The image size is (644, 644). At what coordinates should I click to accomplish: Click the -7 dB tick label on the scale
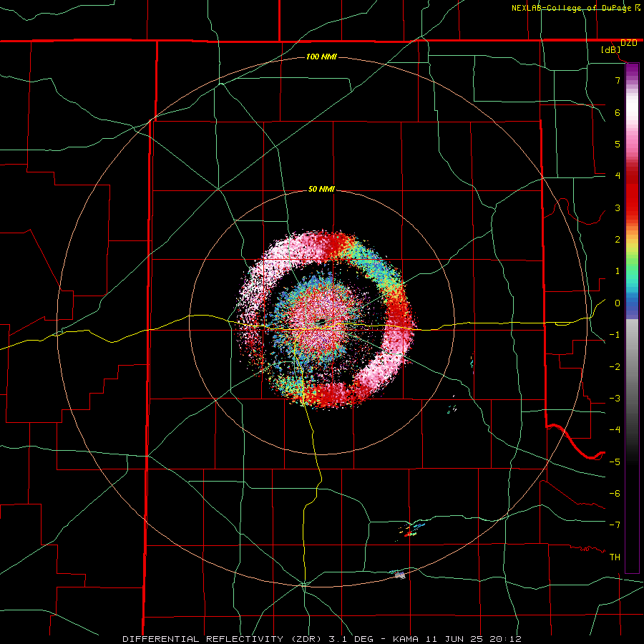click(x=615, y=525)
